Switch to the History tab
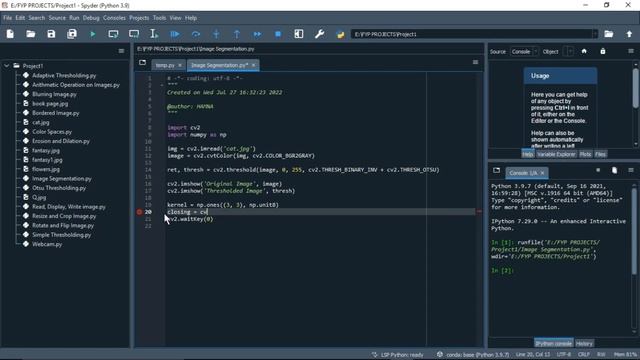Image resolution: width=640 pixels, height=360 pixels. pos(584,344)
